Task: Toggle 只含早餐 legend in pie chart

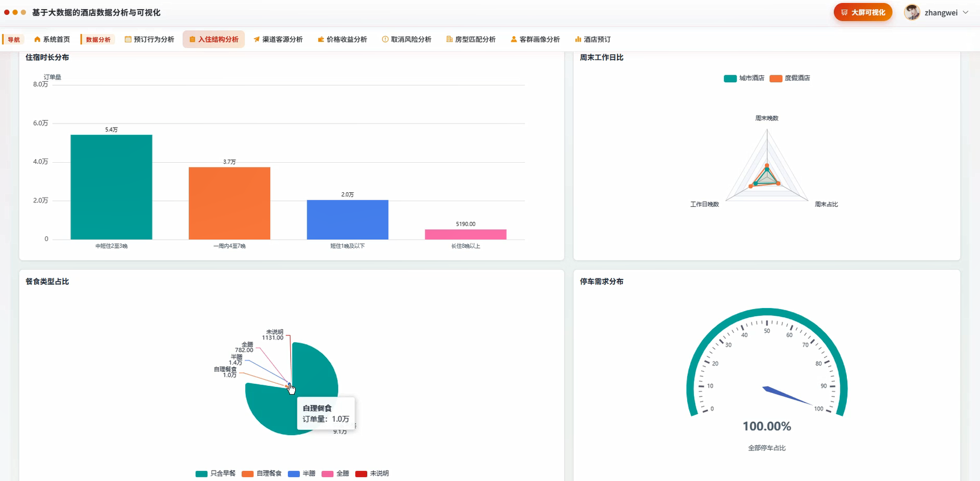Action: (216, 474)
